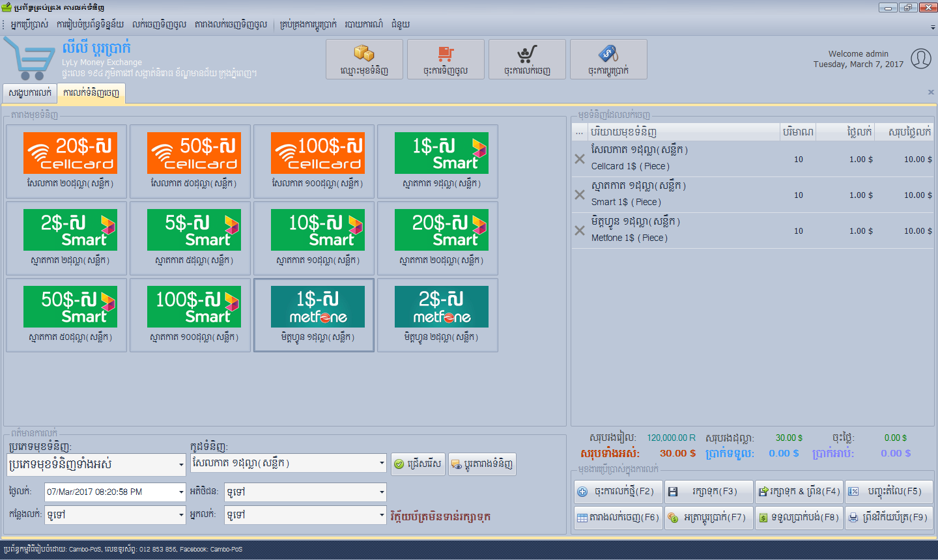Screen dimensions: 938x560
Task: Expand the seller (អ្នកលក់) dropdown
Action: coord(382,515)
